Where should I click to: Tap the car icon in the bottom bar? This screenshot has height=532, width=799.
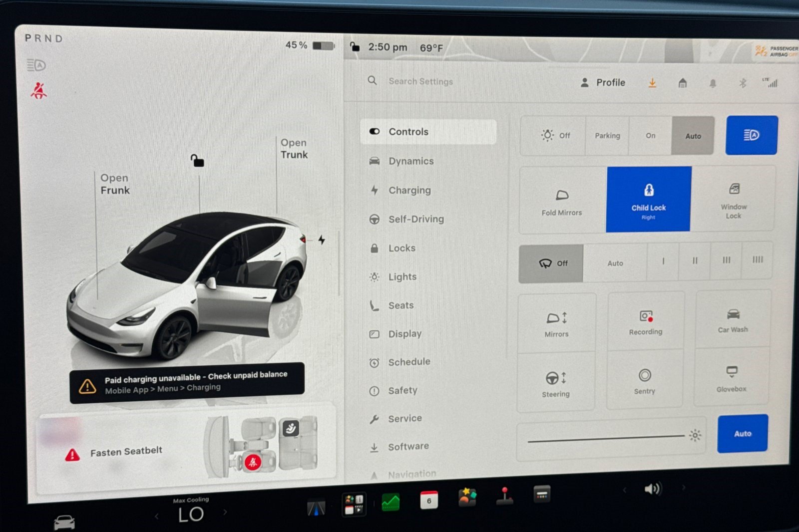[64, 522]
